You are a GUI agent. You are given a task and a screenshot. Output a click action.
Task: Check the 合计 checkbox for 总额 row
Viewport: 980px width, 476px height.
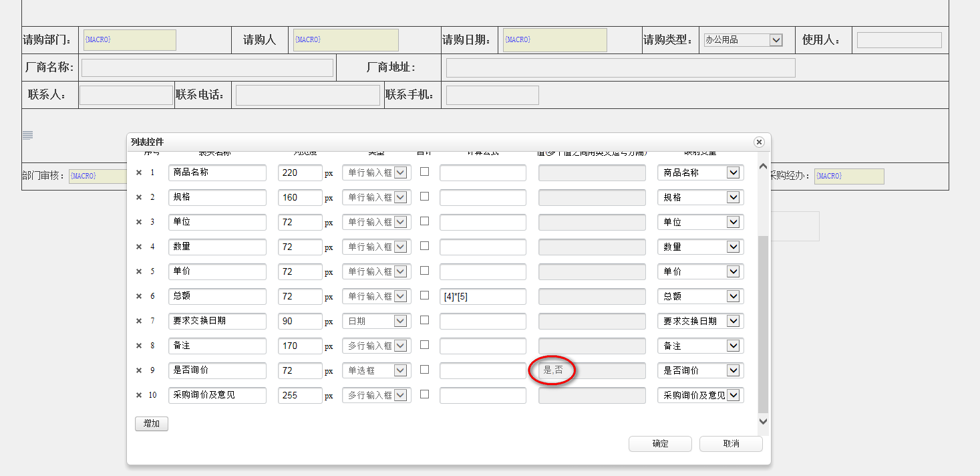click(424, 295)
